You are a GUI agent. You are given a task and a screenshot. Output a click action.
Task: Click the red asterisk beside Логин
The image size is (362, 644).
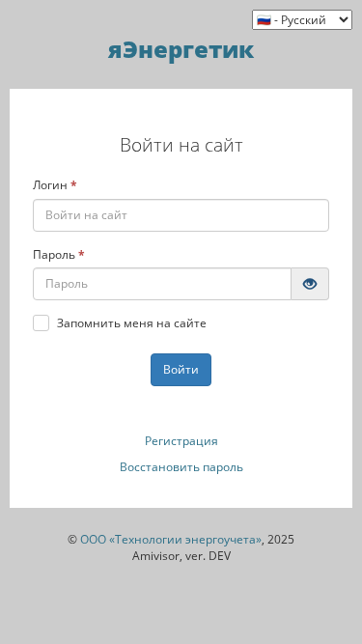[x=73, y=184]
